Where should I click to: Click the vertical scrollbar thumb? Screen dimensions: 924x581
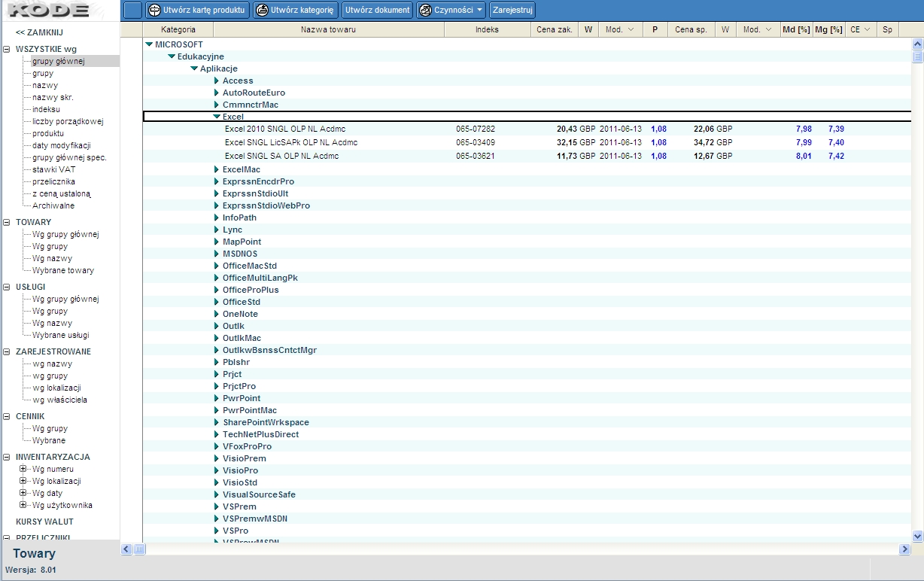click(x=917, y=56)
